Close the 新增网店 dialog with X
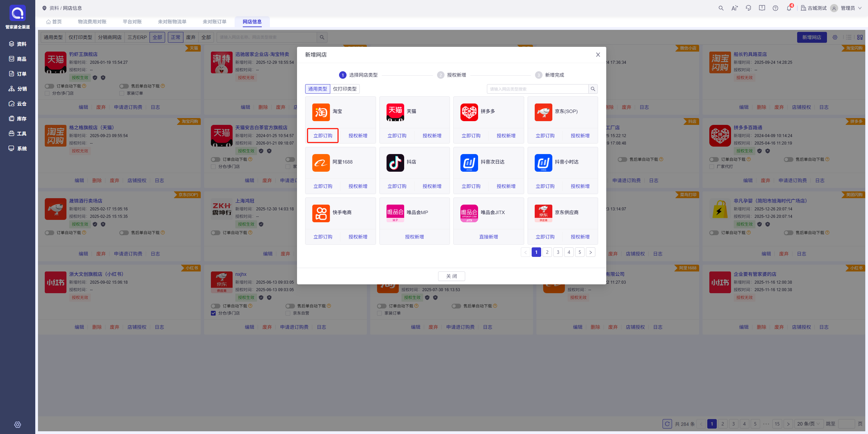 [598, 55]
